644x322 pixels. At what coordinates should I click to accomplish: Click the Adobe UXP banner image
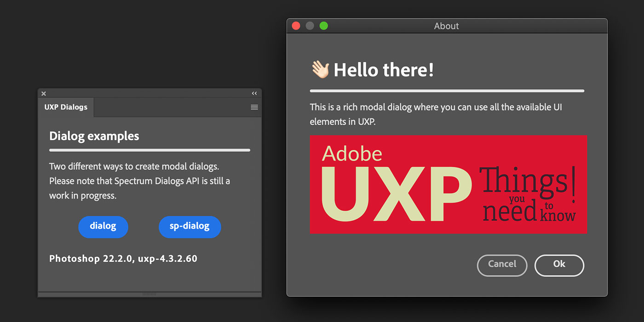448,184
